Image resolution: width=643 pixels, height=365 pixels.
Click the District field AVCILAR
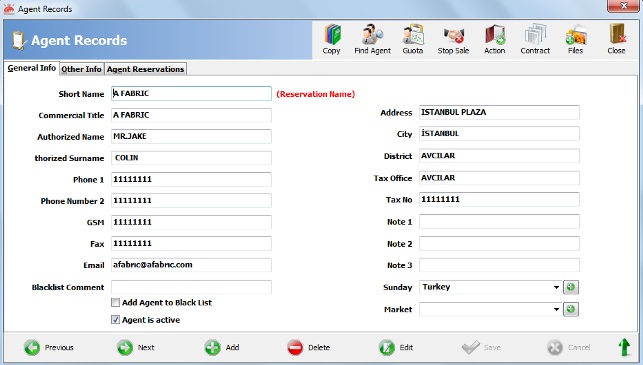[499, 156]
